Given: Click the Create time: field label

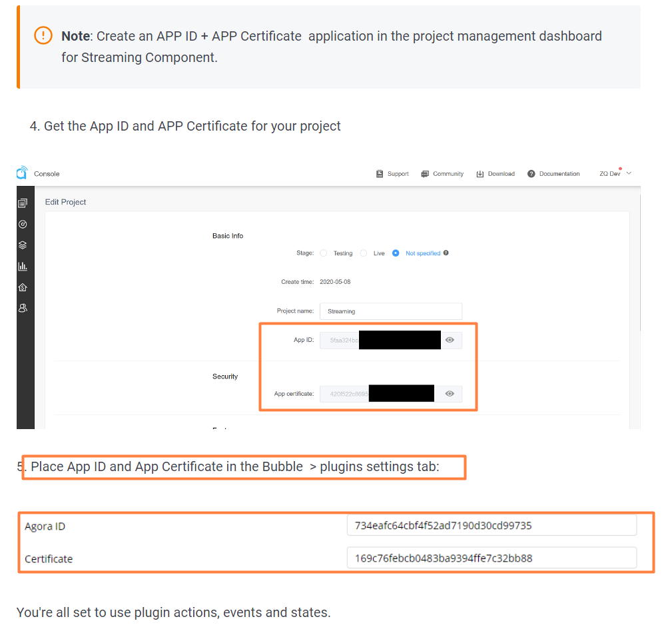Looking at the screenshot, I should click(298, 282).
